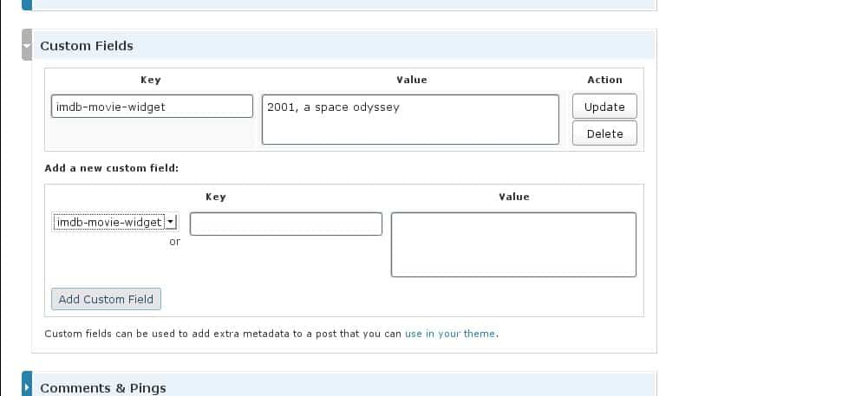The height and width of the screenshot is (396, 868).
Task: Expand the Comments & Pings section
Action: 27,386
